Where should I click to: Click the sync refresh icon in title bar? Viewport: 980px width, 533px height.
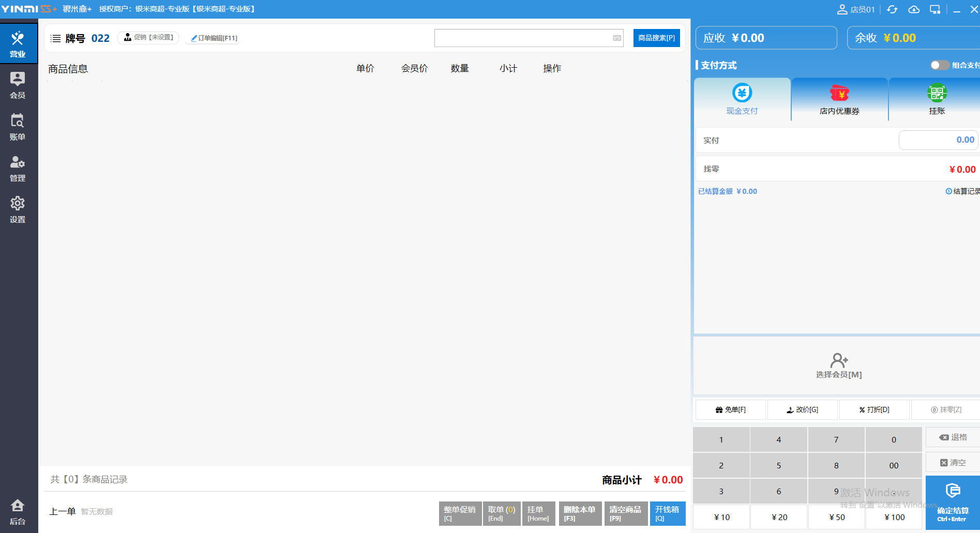(x=892, y=9)
